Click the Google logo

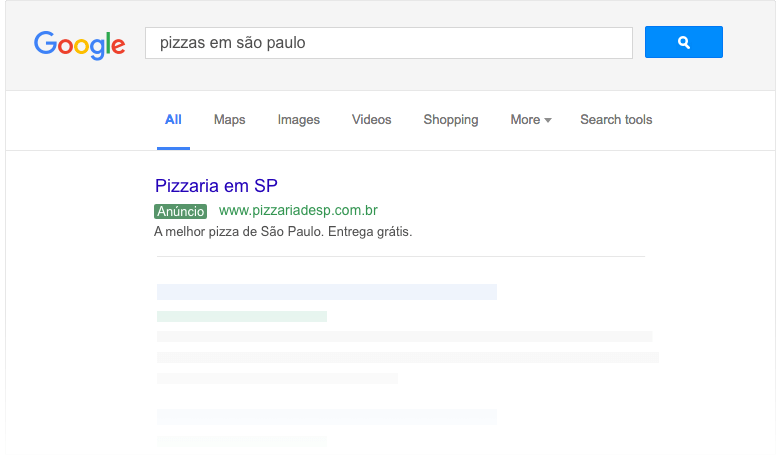pos(79,43)
